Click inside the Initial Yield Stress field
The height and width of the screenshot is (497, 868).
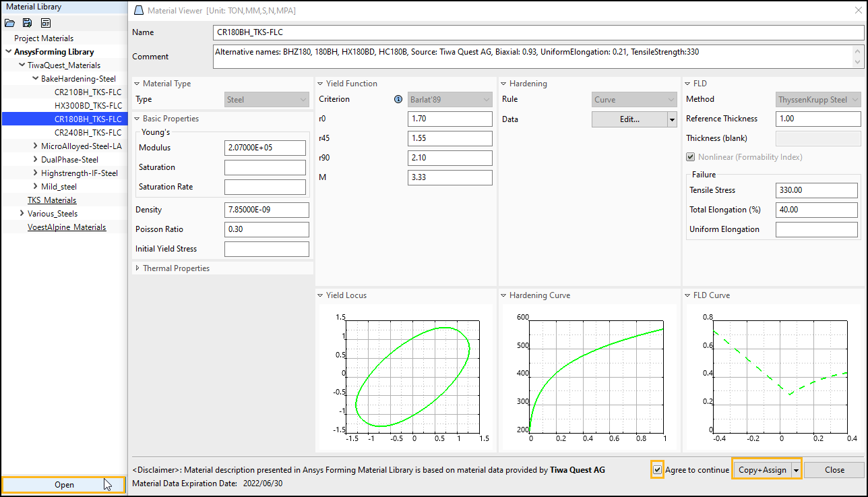pos(266,249)
